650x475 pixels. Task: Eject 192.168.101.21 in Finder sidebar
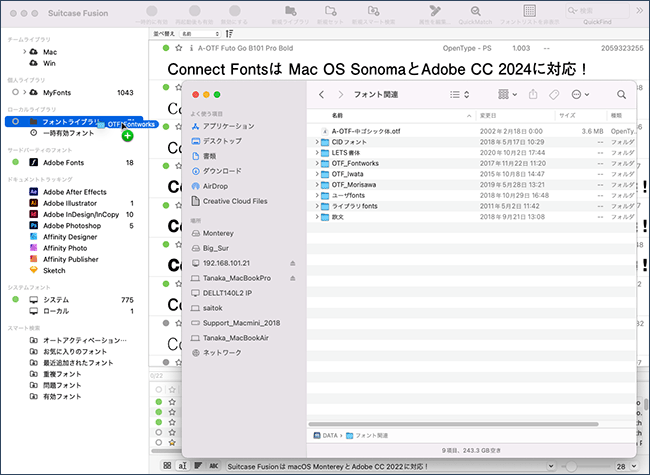click(x=292, y=263)
